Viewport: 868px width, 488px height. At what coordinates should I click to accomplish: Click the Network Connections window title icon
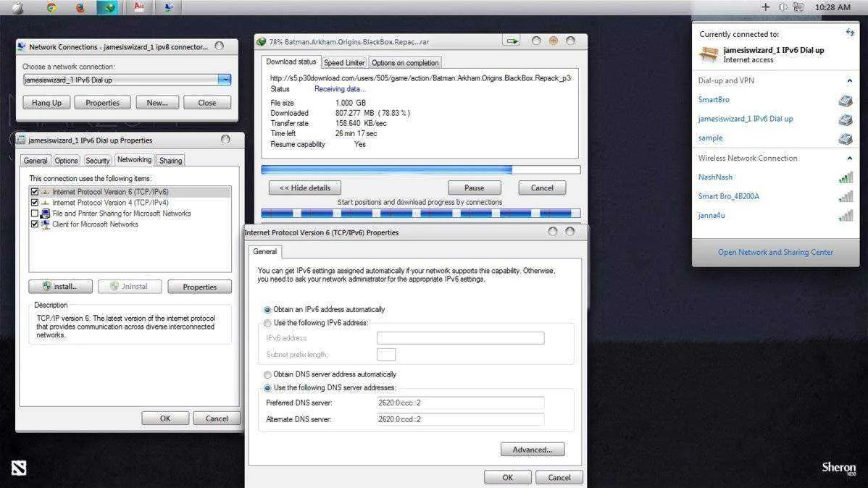(22, 47)
